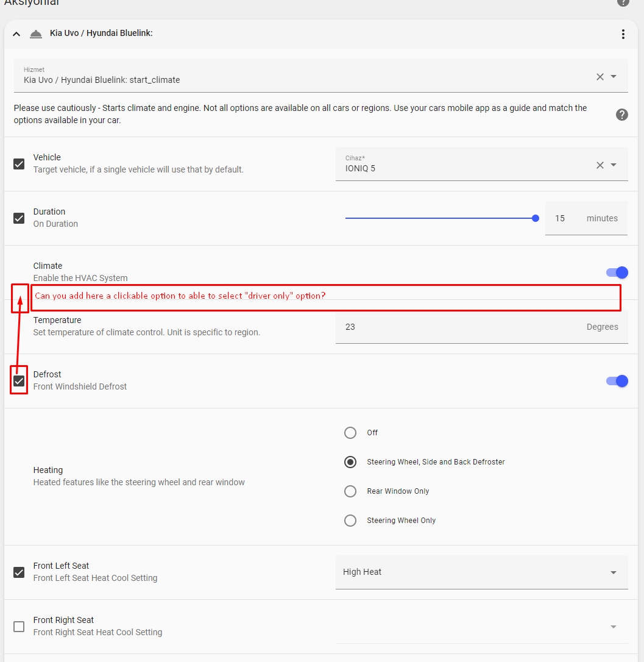This screenshot has width=644, height=662.
Task: Select the "Rear Window Only" heating option
Action: click(350, 491)
